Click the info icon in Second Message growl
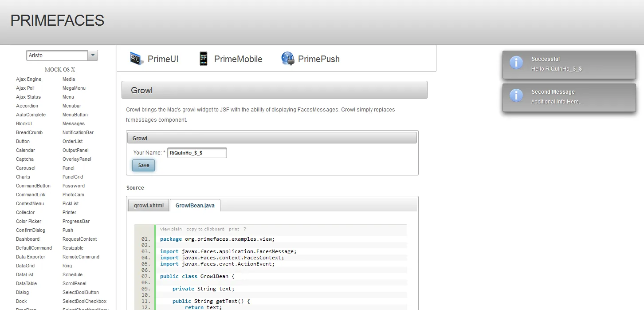This screenshot has height=310, width=644. coord(516,95)
